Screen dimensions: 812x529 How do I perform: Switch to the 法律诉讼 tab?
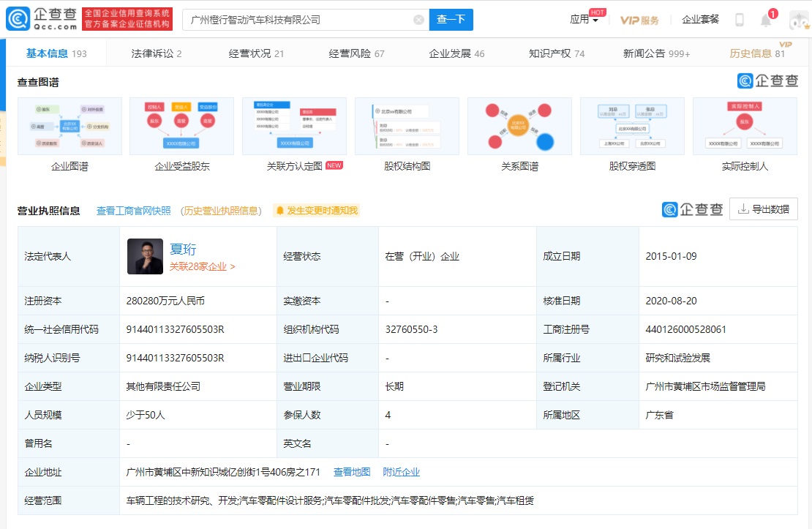(157, 53)
